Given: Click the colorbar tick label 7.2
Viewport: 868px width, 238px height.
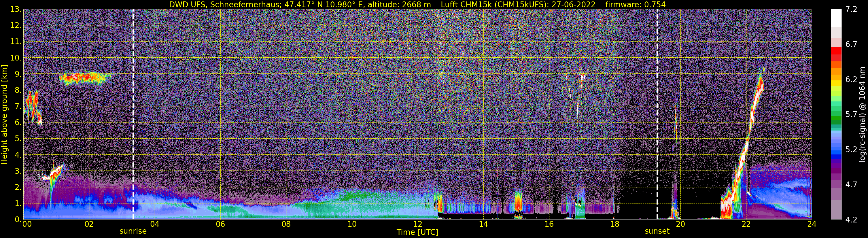Looking at the screenshot, I should click(x=851, y=10).
